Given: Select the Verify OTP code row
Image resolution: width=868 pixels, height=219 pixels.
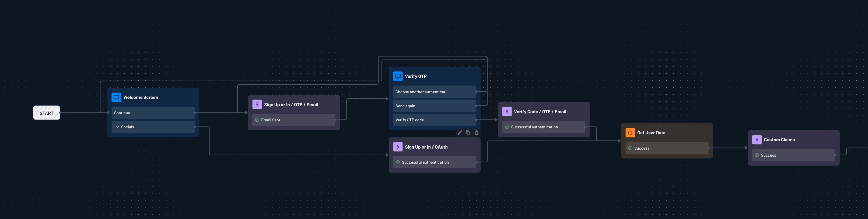Looking at the screenshot, I should tap(434, 120).
